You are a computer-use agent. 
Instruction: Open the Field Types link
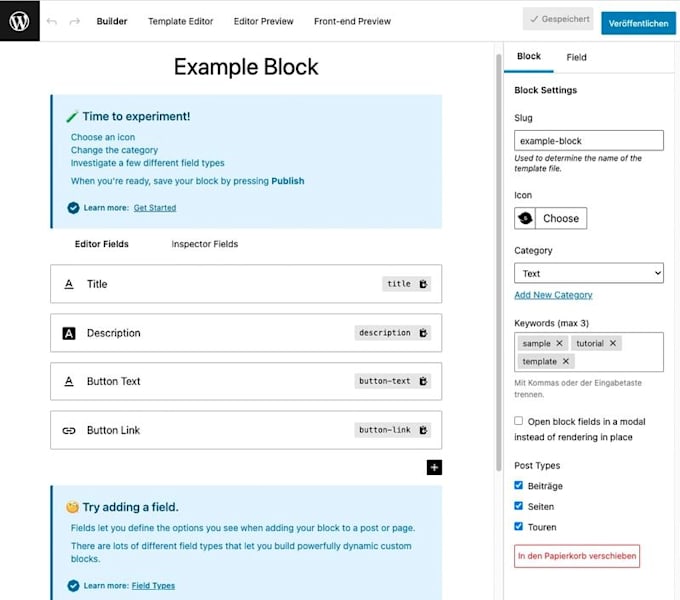click(x=154, y=586)
